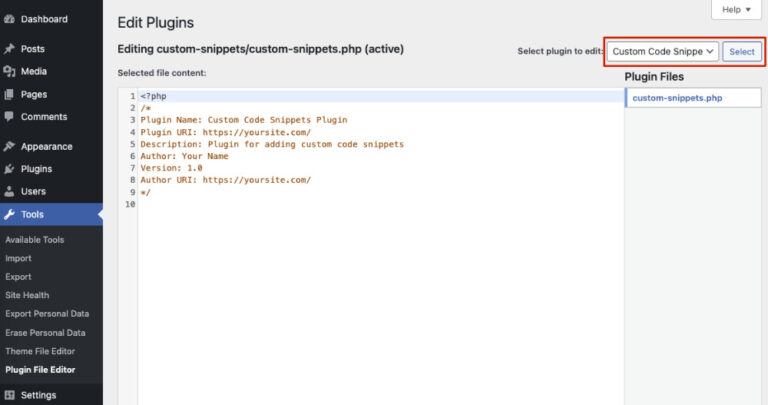Click the Comments speech bubble icon

(9, 117)
